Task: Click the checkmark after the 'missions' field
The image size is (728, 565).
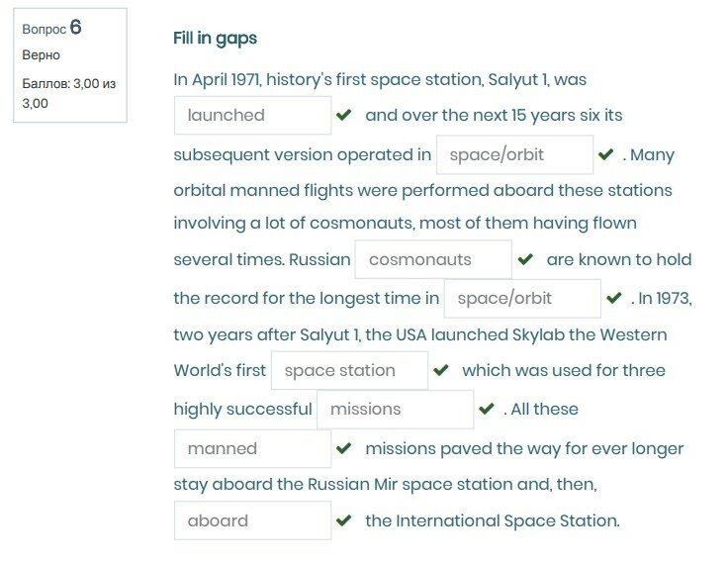Action: [487, 409]
